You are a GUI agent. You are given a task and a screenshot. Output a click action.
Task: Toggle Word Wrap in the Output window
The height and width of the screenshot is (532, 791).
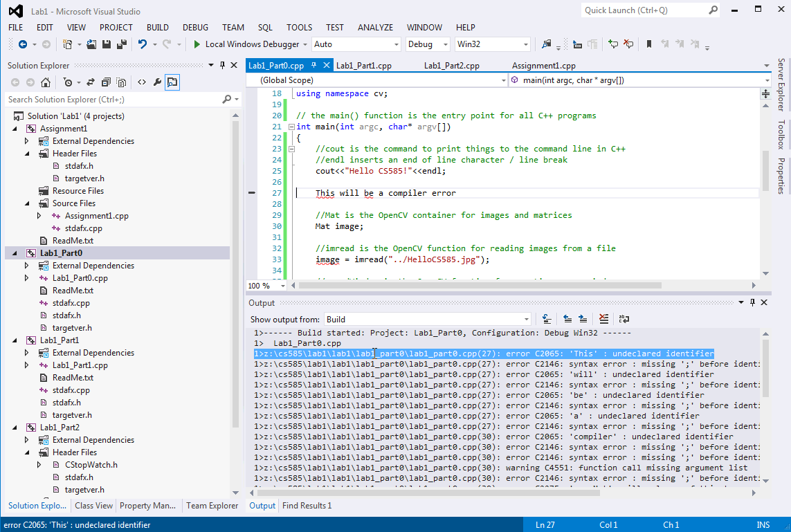[x=624, y=318]
